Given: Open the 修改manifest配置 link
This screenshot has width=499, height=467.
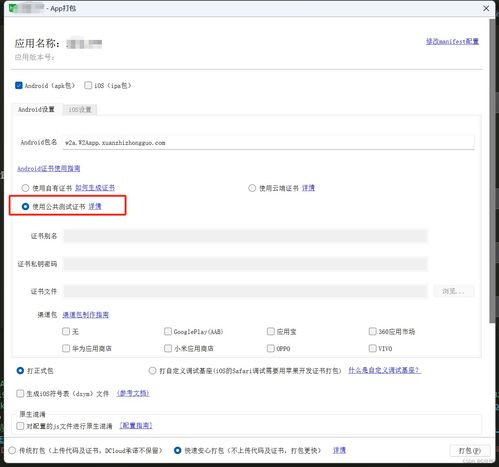Looking at the screenshot, I should point(452,41).
